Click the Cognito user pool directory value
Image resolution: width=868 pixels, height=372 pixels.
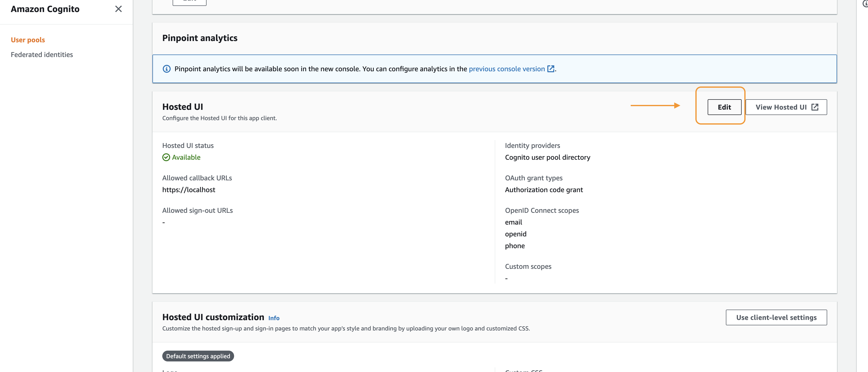click(x=547, y=157)
